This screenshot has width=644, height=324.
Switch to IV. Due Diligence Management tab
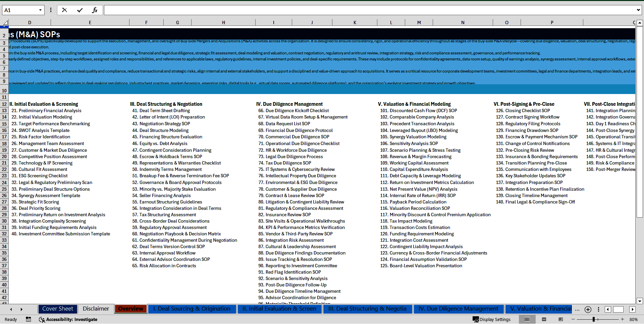click(x=458, y=309)
